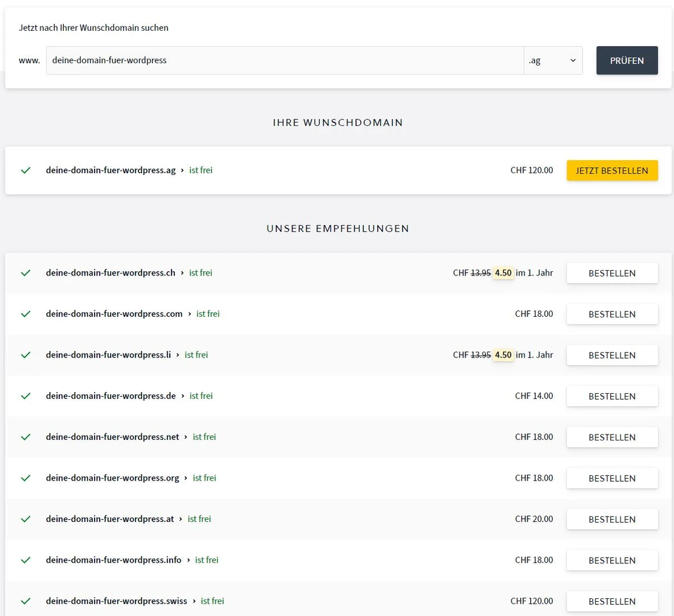Open the .ag domain extension dropdown
674x616 pixels.
tap(552, 60)
